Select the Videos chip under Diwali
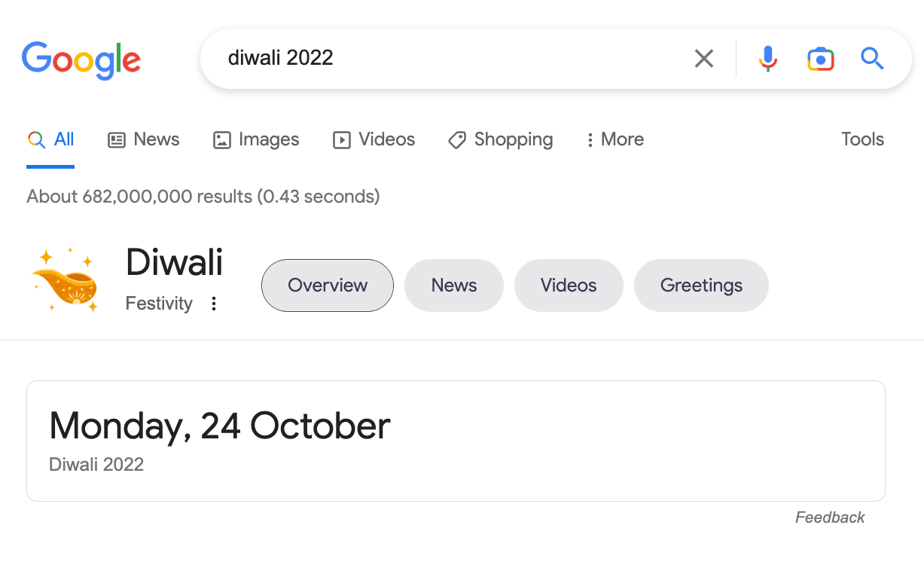Screen dimensions: 924x580 569,285
